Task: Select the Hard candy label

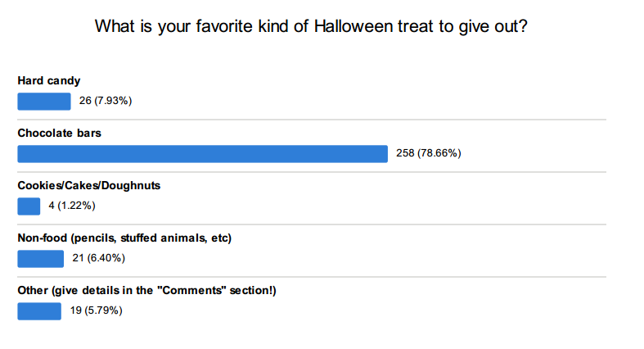Action: click(x=49, y=80)
